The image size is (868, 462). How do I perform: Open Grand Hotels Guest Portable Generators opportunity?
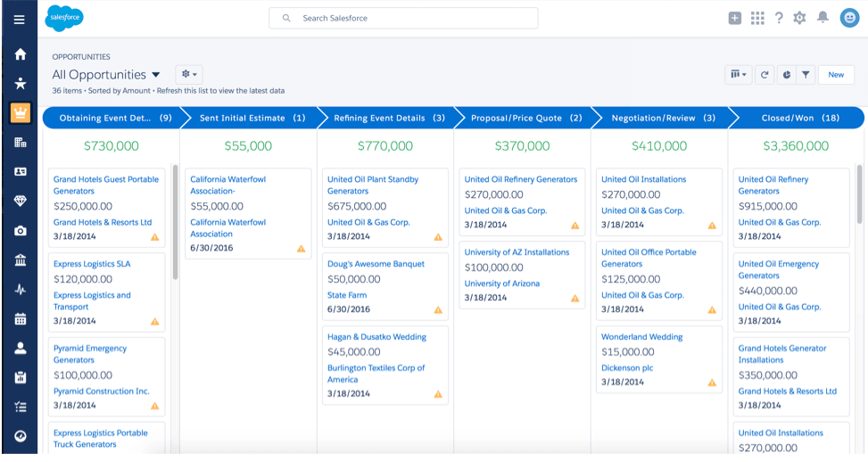[x=106, y=186]
